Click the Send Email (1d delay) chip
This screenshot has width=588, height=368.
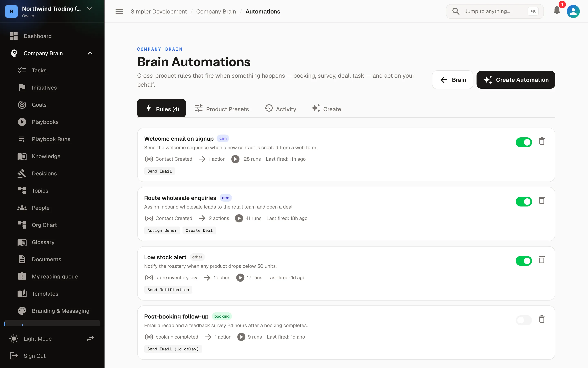(173, 349)
